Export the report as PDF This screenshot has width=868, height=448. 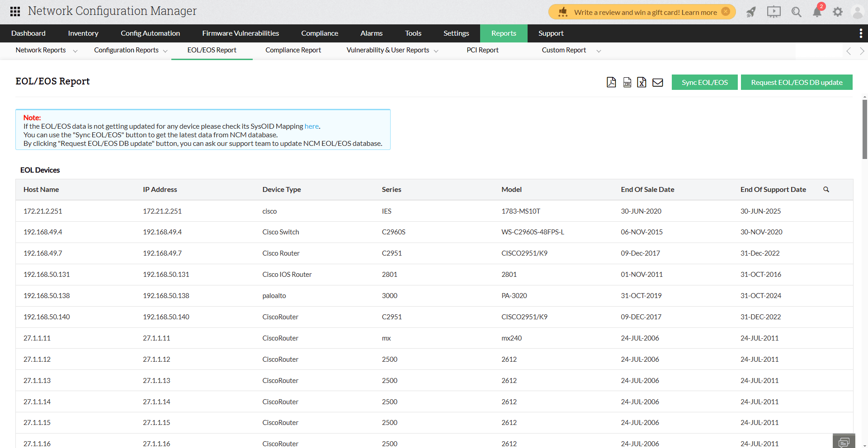click(611, 82)
